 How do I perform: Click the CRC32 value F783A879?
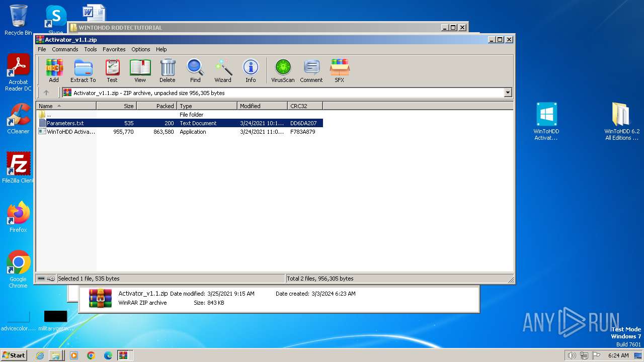click(x=303, y=132)
